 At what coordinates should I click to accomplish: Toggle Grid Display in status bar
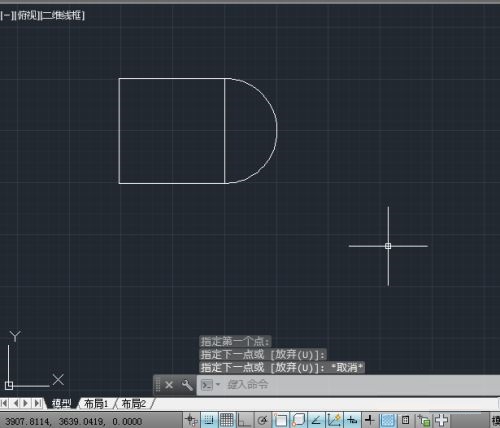[227, 420]
